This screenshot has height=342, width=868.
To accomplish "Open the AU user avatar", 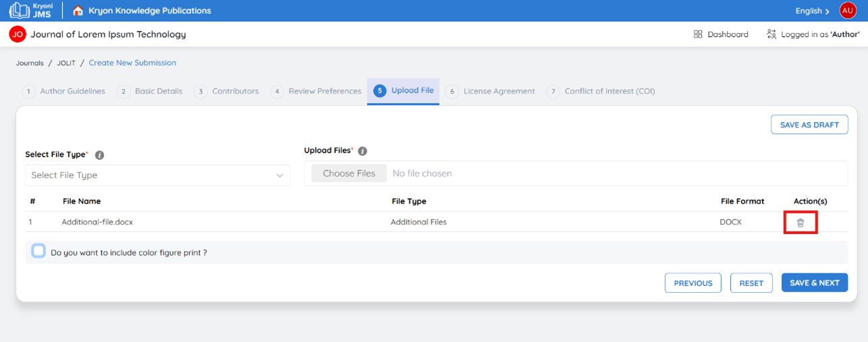I will pos(848,11).
